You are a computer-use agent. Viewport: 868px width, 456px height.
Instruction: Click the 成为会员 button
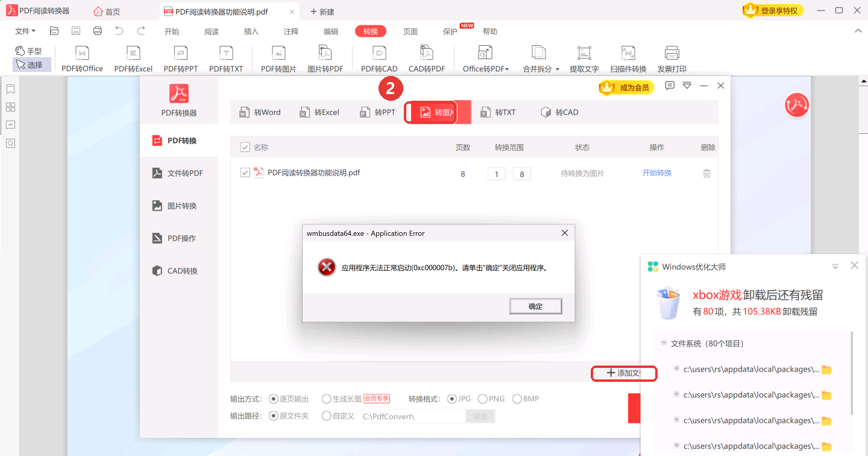point(627,87)
